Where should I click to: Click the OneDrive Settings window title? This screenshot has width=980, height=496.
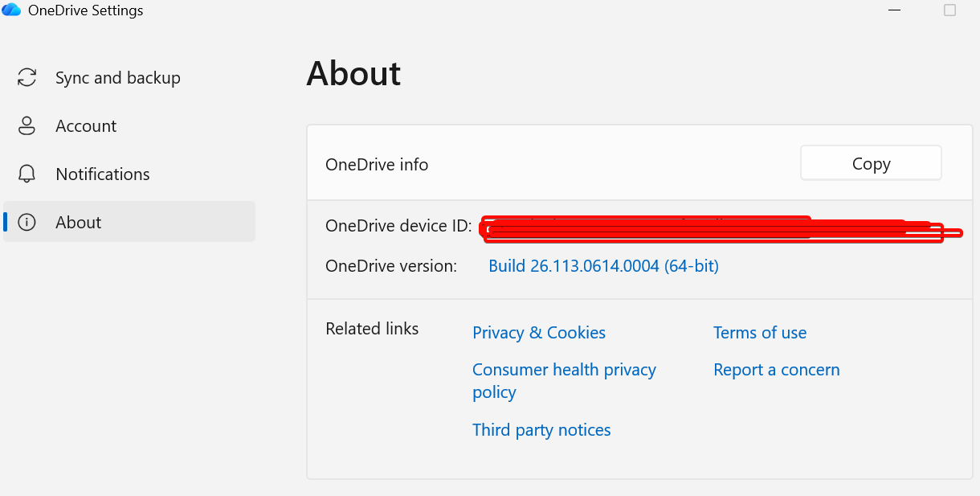click(x=86, y=10)
